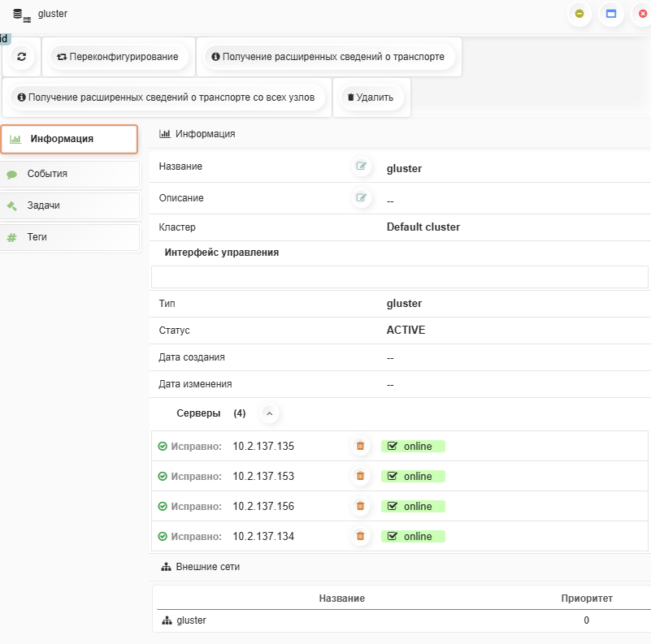Click the Серверы (4) heading
Viewport: 651px width, 644px height.
tap(211, 413)
